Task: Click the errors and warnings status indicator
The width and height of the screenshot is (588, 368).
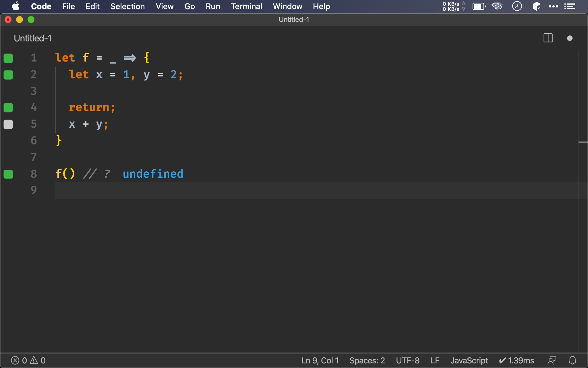Action: click(28, 360)
